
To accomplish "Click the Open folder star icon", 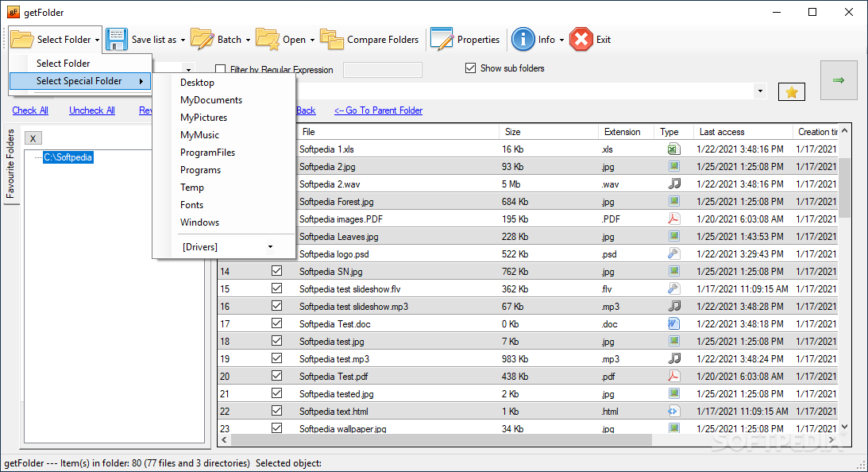I will [268, 40].
